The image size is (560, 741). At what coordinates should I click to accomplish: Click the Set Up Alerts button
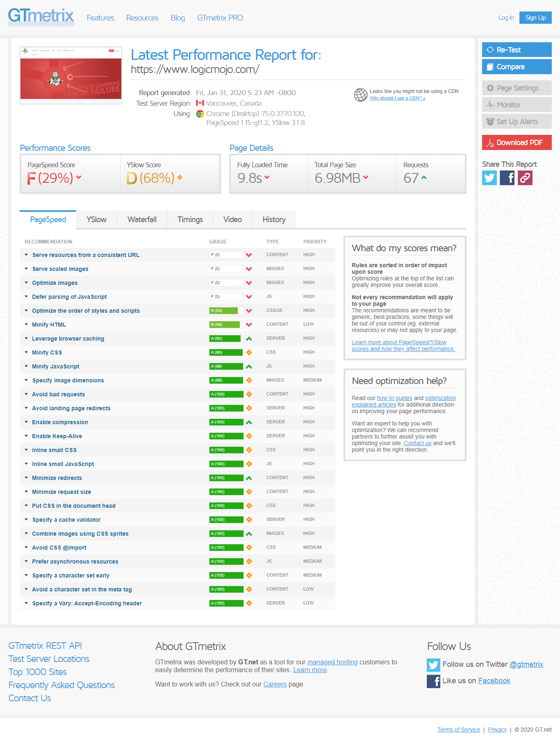(517, 121)
